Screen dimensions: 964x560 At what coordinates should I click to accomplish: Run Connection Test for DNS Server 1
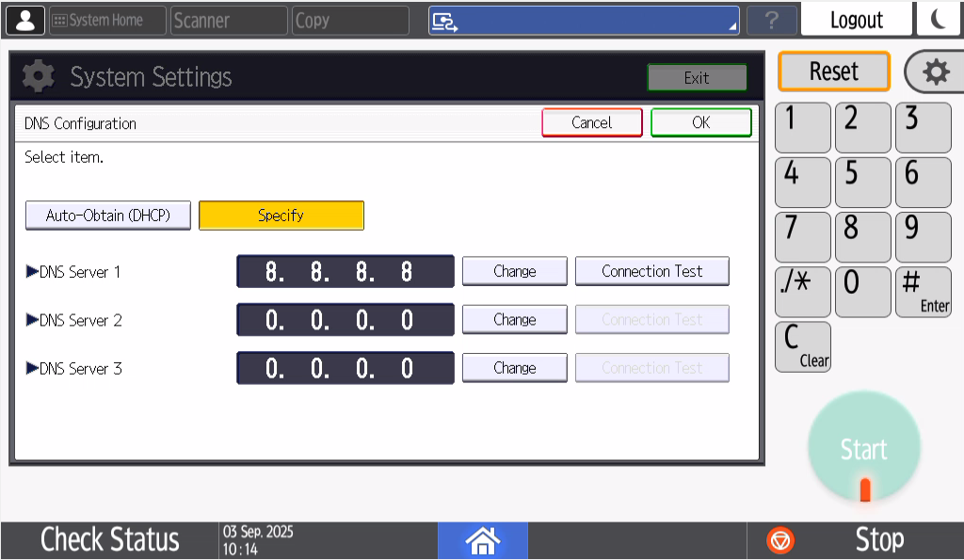[x=651, y=271]
